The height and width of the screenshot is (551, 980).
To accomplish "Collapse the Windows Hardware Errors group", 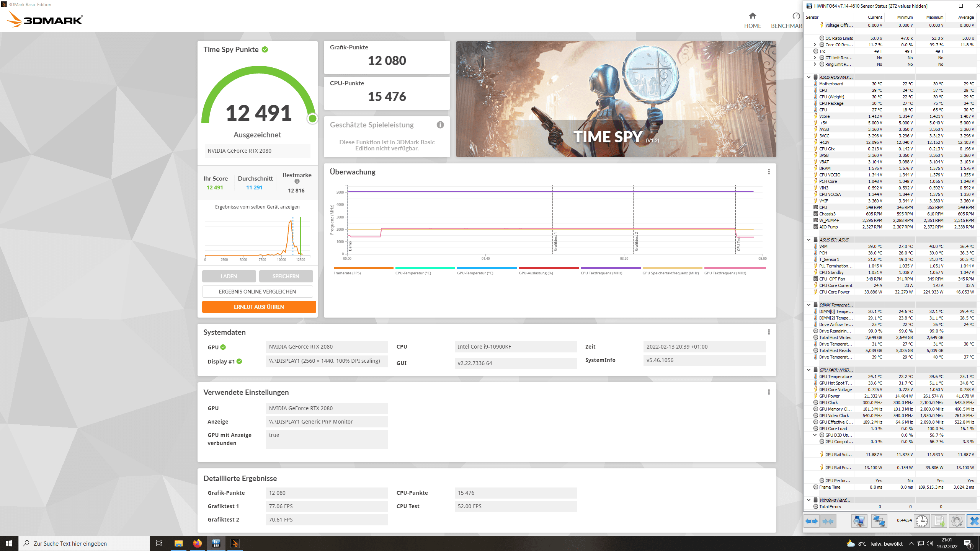I will point(808,500).
